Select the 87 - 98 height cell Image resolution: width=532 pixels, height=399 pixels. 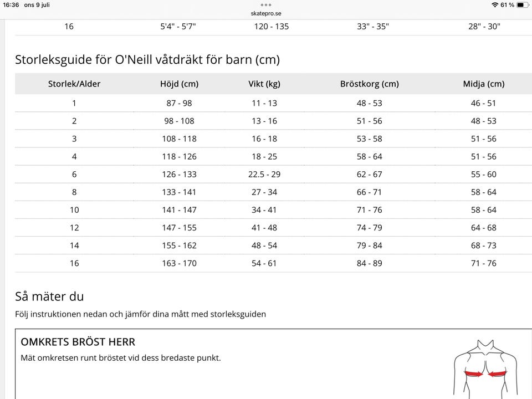click(x=179, y=103)
